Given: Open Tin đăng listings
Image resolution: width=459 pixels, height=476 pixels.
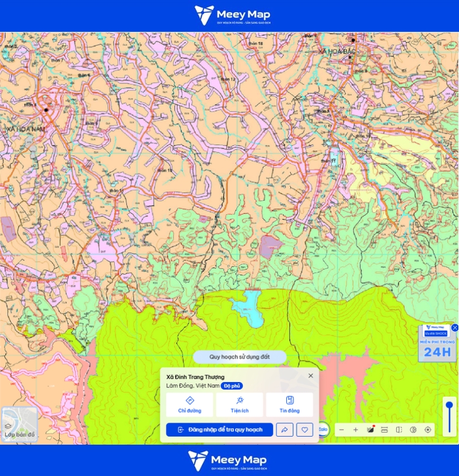Looking at the screenshot, I should point(289,405).
